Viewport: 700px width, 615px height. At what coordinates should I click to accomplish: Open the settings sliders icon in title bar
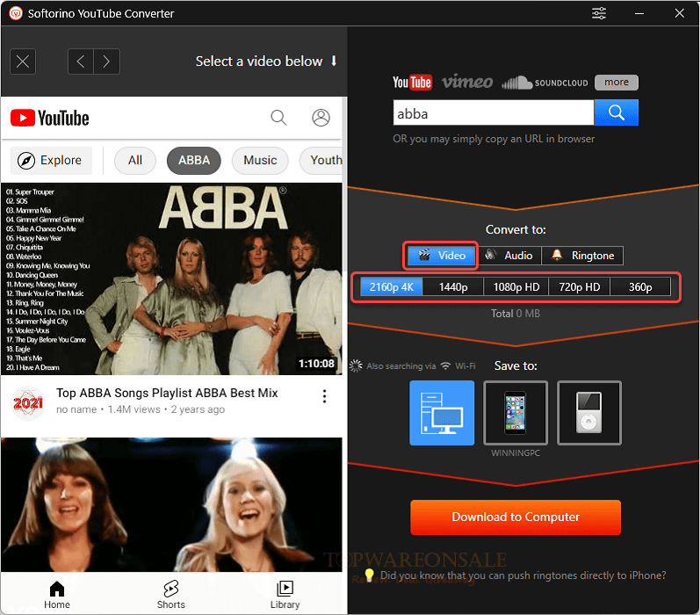coord(599,13)
